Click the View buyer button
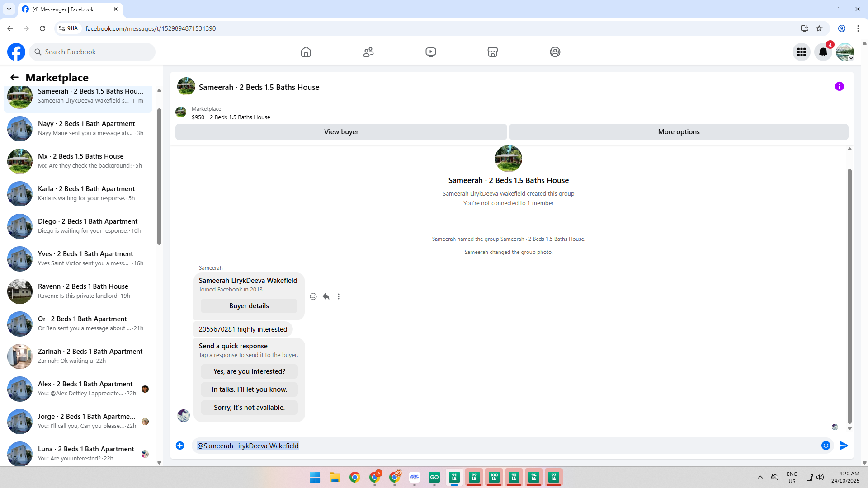Viewport: 868px width, 488px height. pyautogui.click(x=341, y=132)
